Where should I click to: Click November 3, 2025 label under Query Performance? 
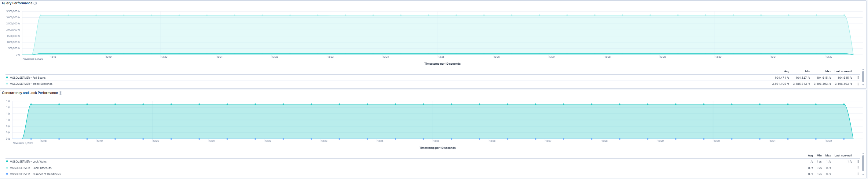(33, 59)
